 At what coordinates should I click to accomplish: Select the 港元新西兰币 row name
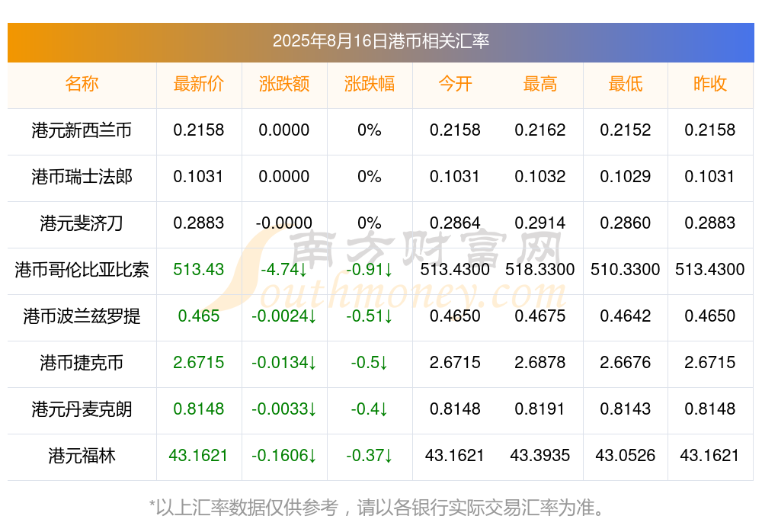pyautogui.click(x=82, y=130)
